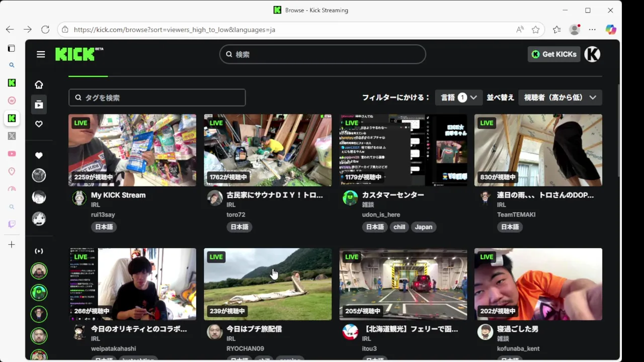
Task: Open the Edge profile icon
Action: click(575, 30)
